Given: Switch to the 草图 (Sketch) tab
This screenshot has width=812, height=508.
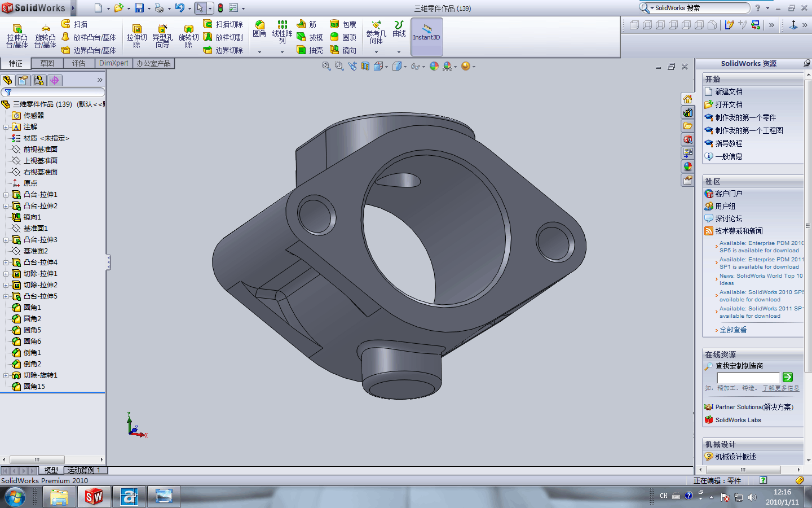Looking at the screenshot, I should click(47, 63).
